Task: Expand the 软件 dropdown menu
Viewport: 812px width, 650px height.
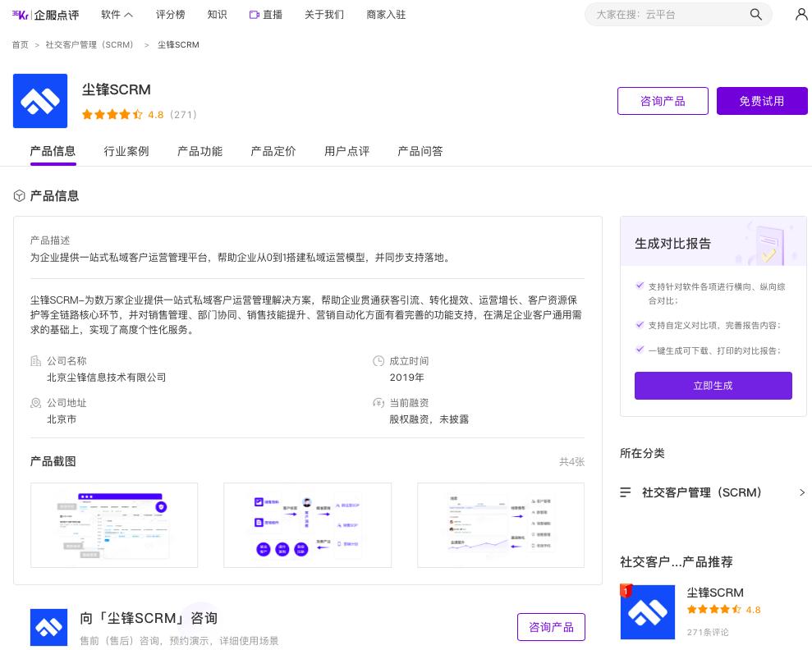Action: click(x=117, y=15)
